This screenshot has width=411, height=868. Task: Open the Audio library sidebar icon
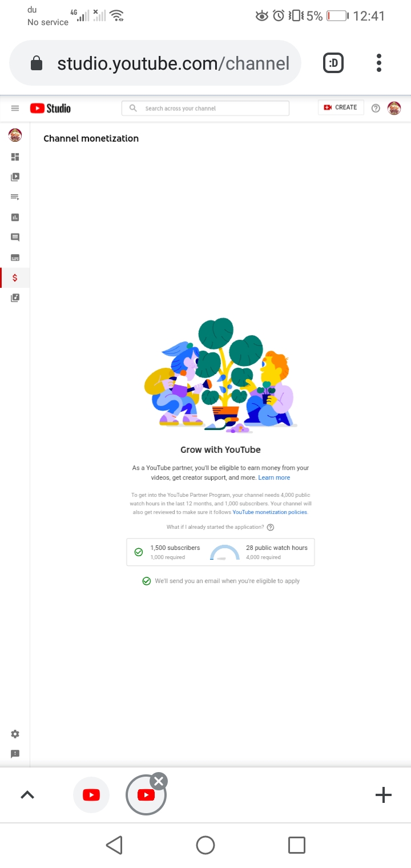(x=15, y=298)
